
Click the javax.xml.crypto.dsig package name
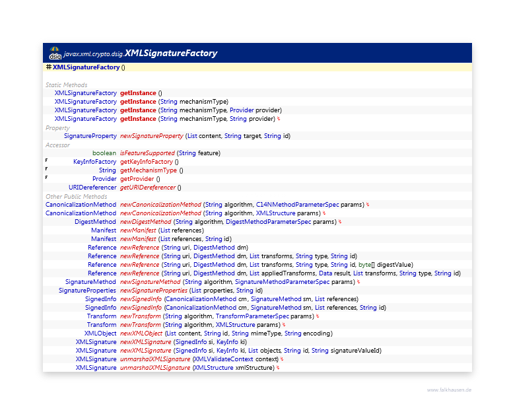pyautogui.click(x=93, y=54)
